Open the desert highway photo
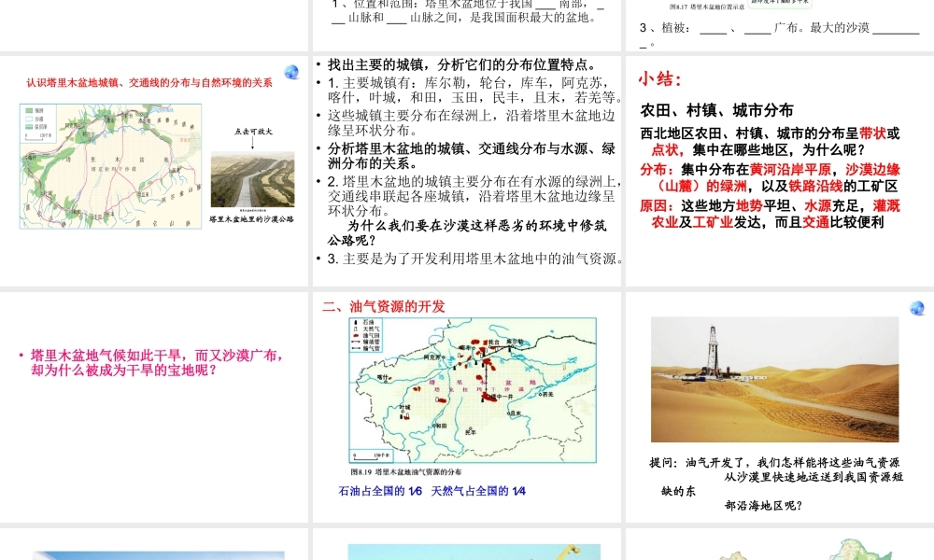This screenshot has height=560, width=934. tap(252, 180)
